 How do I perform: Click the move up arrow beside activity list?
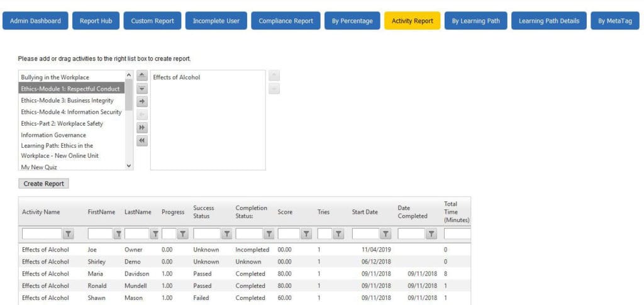pos(142,75)
